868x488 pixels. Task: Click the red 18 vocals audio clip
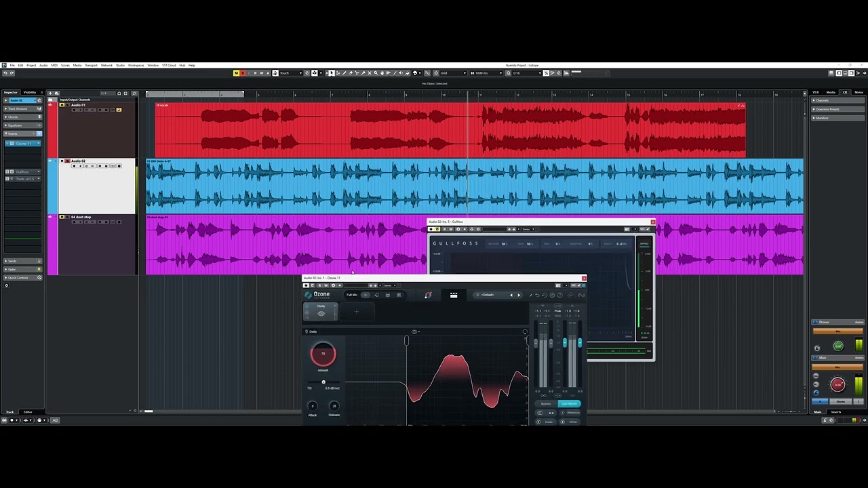pyautogui.click(x=450, y=130)
